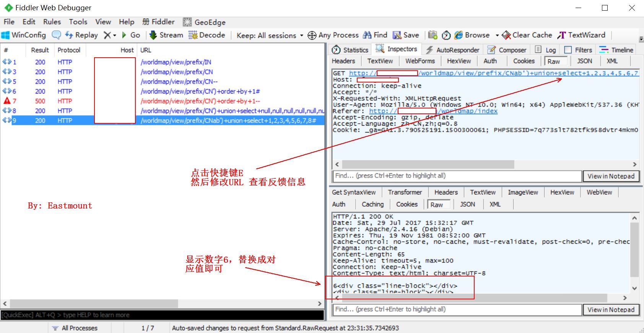644x333 pixels.
Task: Focus the response Find input field
Action: click(x=457, y=310)
